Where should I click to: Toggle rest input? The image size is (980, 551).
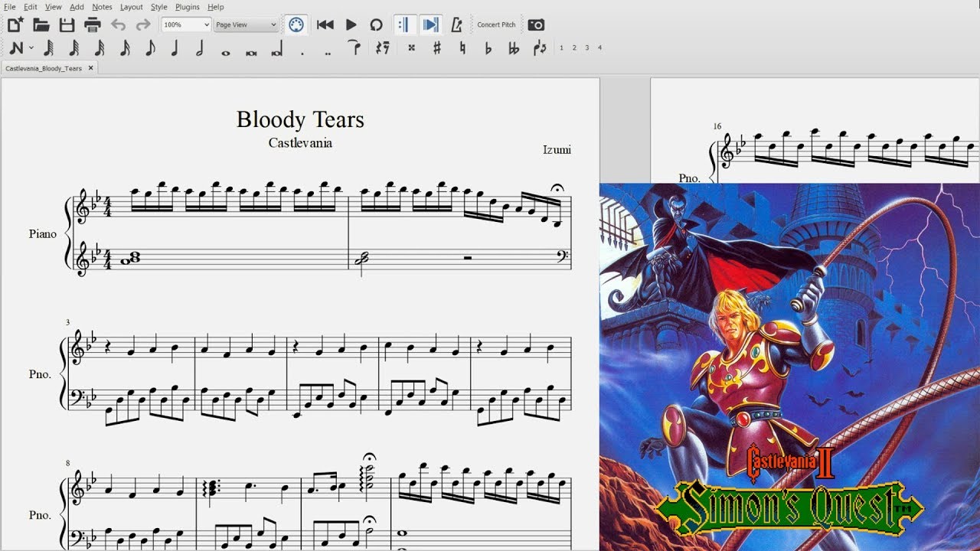383,47
